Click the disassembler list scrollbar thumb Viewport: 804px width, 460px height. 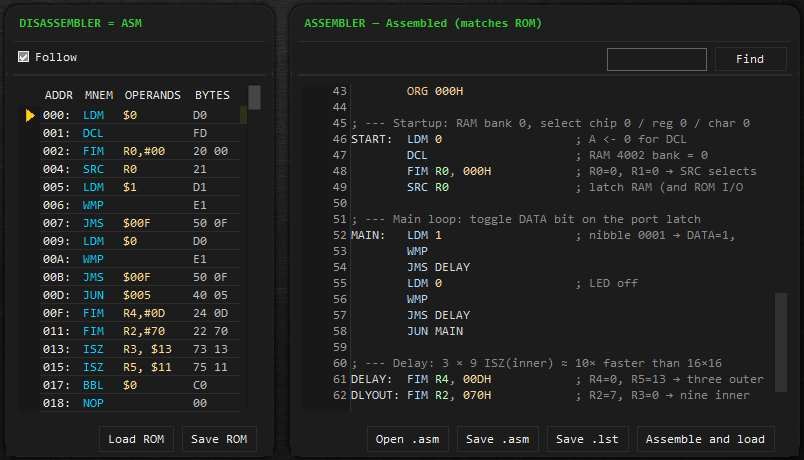254,97
